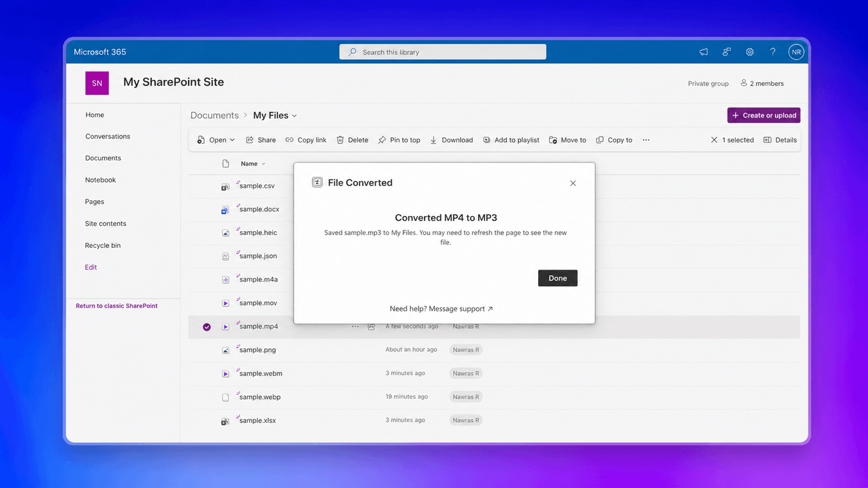Click the sample.mp4 video file icon
868x488 pixels.
tap(225, 327)
